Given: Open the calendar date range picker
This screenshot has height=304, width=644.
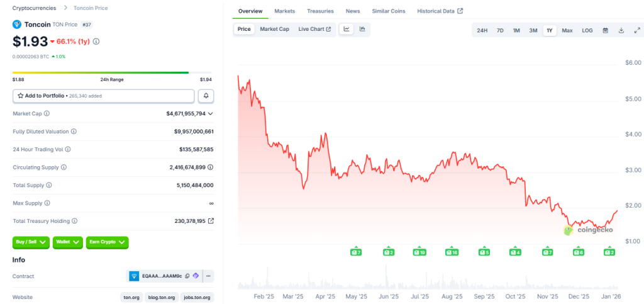Looking at the screenshot, I should click(605, 30).
